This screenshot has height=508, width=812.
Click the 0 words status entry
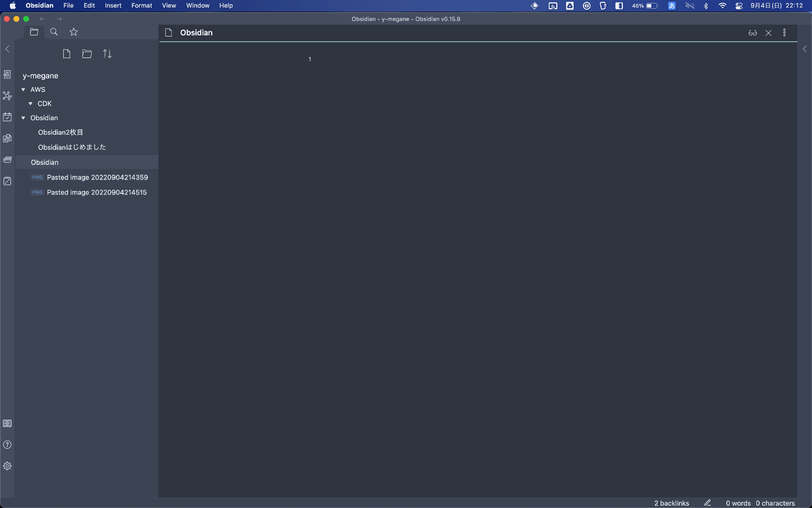coord(738,503)
